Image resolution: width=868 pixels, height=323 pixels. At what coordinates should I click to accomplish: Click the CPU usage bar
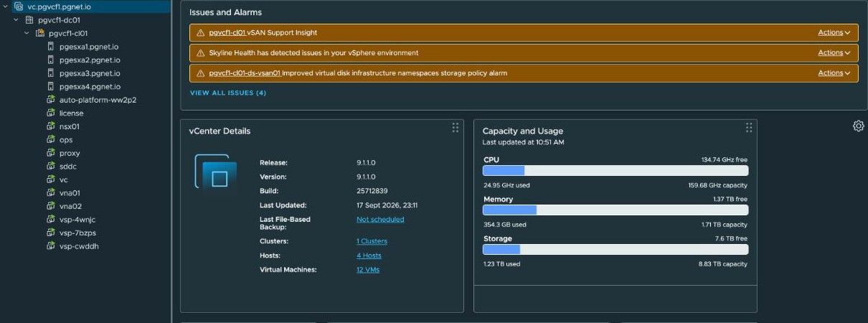[x=615, y=171]
